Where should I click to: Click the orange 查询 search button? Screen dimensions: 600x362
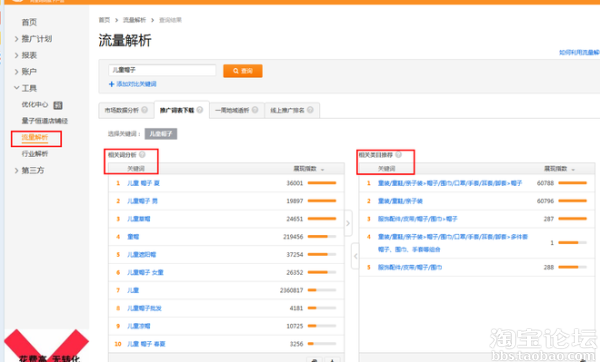point(243,71)
